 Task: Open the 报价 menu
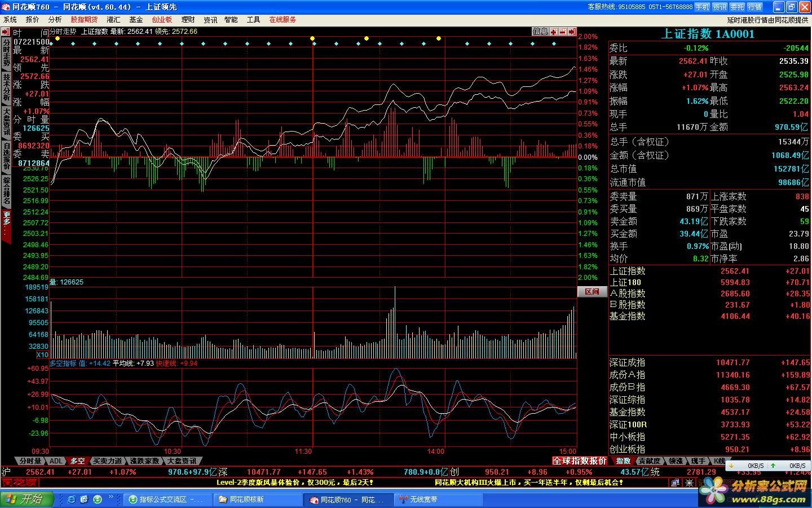click(x=33, y=20)
